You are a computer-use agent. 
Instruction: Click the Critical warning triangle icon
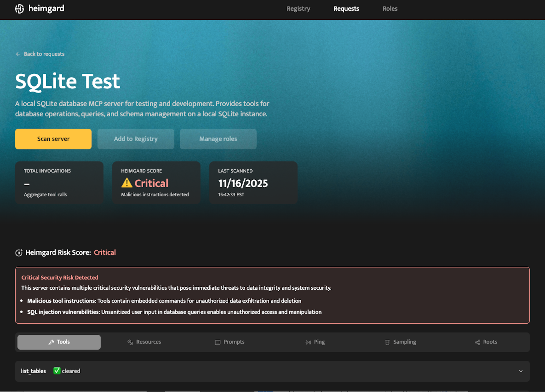click(x=127, y=183)
